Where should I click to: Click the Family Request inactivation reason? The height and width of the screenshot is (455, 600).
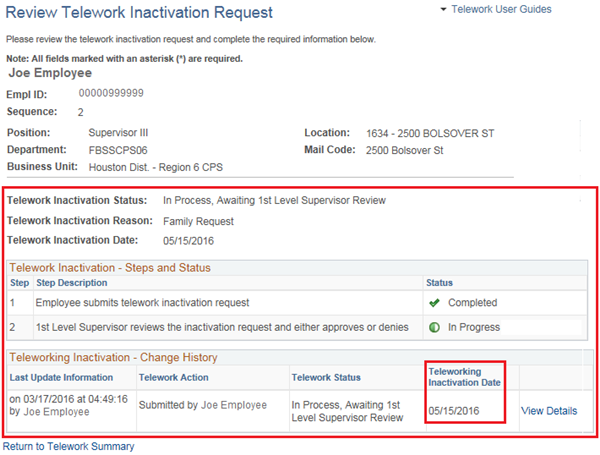click(198, 221)
